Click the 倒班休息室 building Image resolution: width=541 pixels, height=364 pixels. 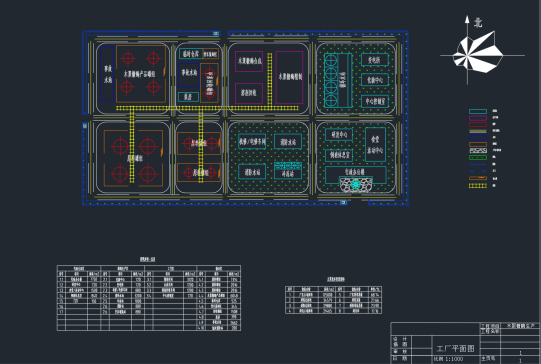click(339, 155)
